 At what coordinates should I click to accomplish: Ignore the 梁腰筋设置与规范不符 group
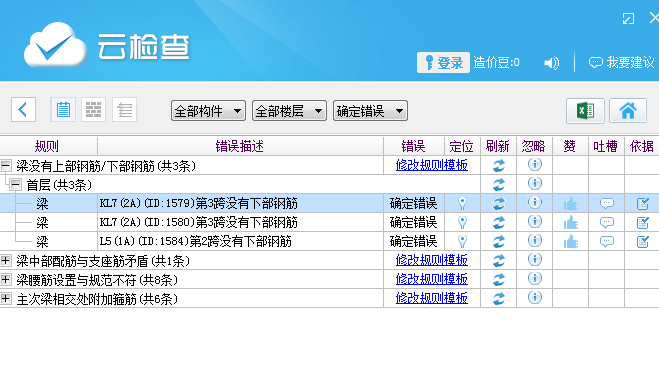click(535, 278)
